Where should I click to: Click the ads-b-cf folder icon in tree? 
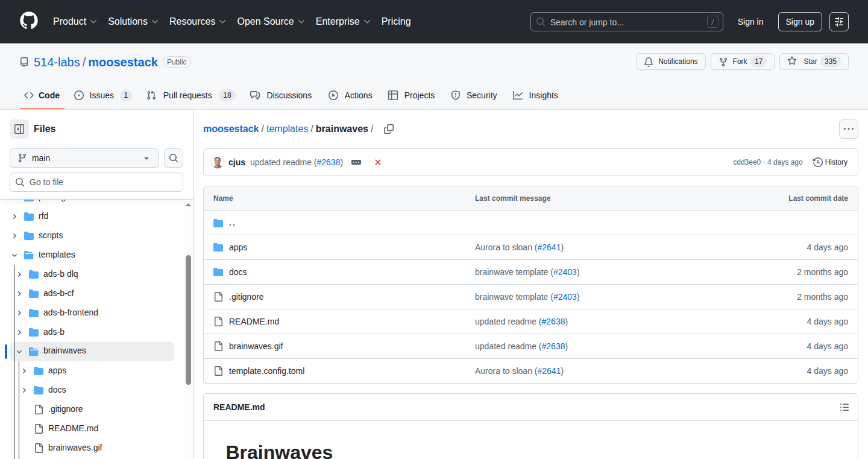pos(34,293)
